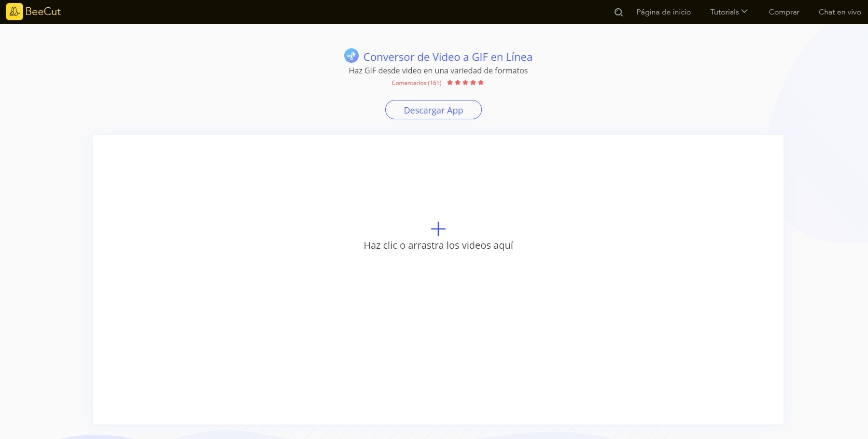
Task: Click the Conversor de Video a GIF en Línea title
Action: (448, 57)
